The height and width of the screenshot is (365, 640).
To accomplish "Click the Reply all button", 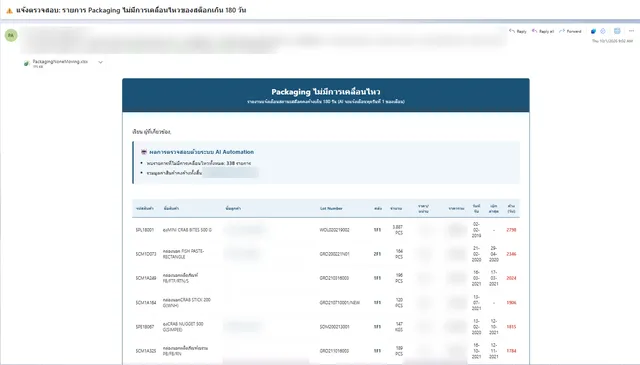I will [x=543, y=31].
